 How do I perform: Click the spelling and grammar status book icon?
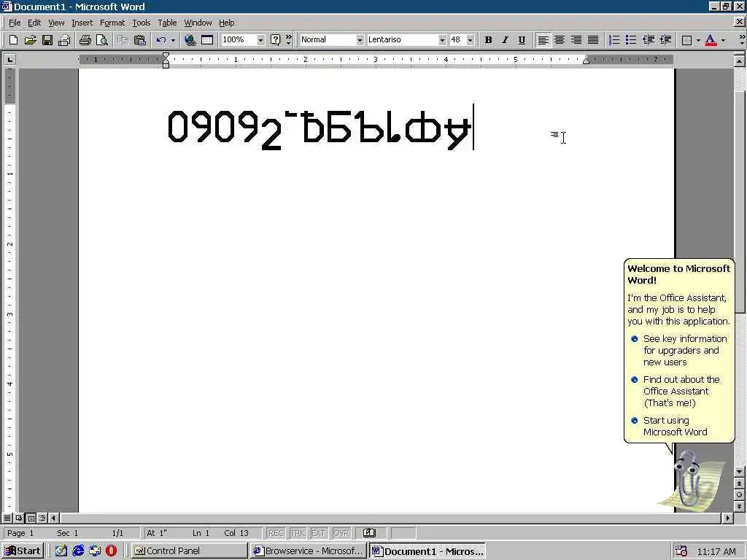coord(369,533)
